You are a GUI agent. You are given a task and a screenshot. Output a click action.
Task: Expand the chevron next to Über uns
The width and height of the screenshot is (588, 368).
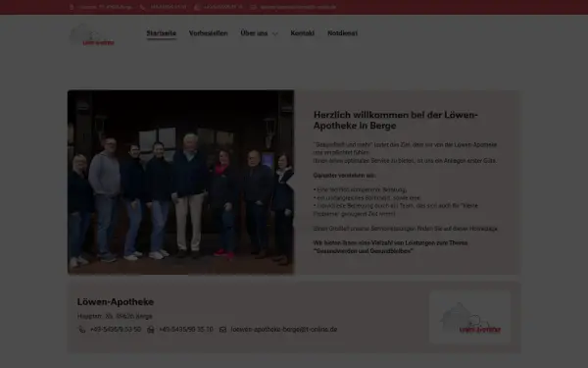pyautogui.click(x=274, y=33)
